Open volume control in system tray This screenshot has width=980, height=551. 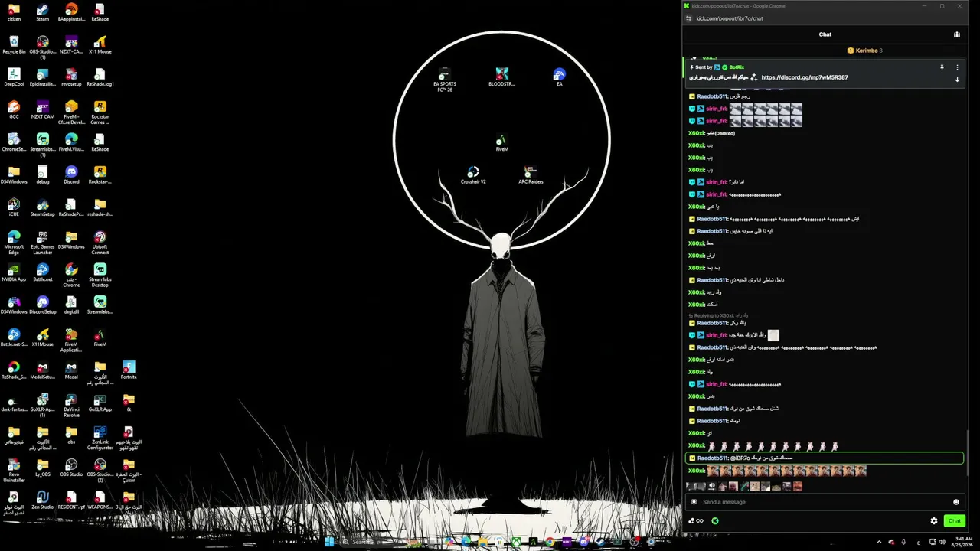pos(942,542)
